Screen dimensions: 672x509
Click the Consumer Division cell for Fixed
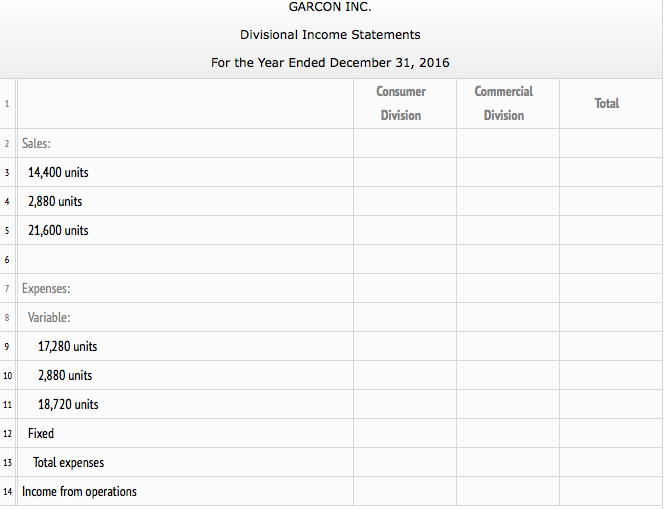point(405,433)
